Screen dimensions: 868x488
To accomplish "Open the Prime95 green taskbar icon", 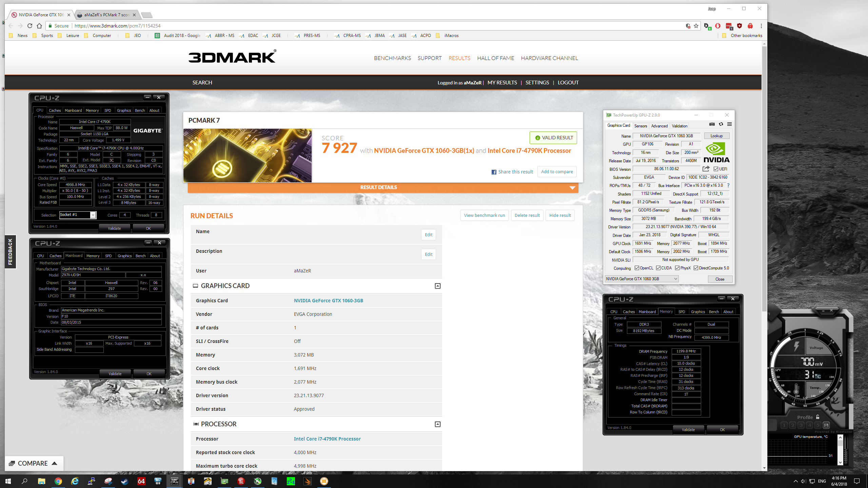I will [x=291, y=481].
